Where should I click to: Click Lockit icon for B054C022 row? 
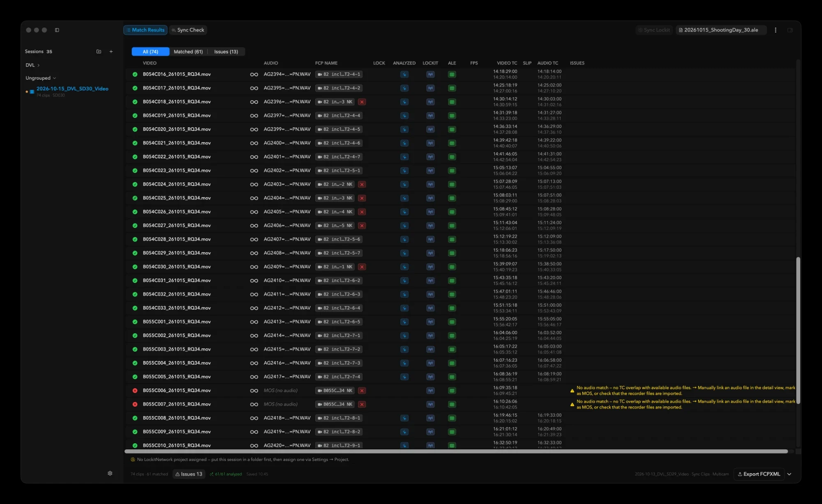click(430, 157)
